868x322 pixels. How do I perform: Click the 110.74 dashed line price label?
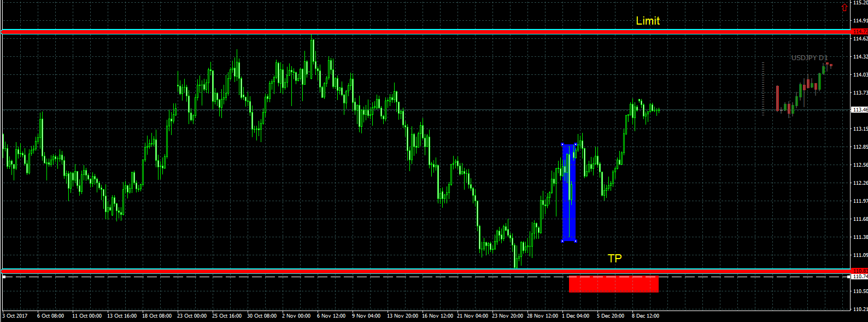860,277
